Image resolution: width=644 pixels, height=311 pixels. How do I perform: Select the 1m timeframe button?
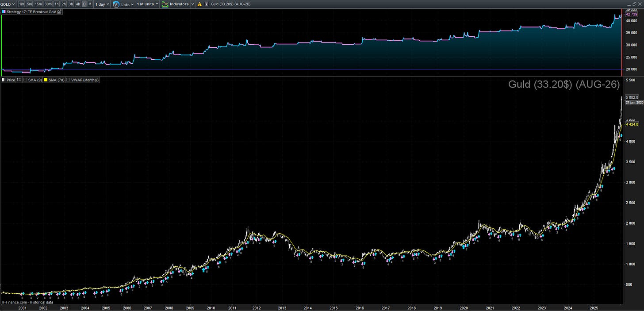tap(21, 4)
